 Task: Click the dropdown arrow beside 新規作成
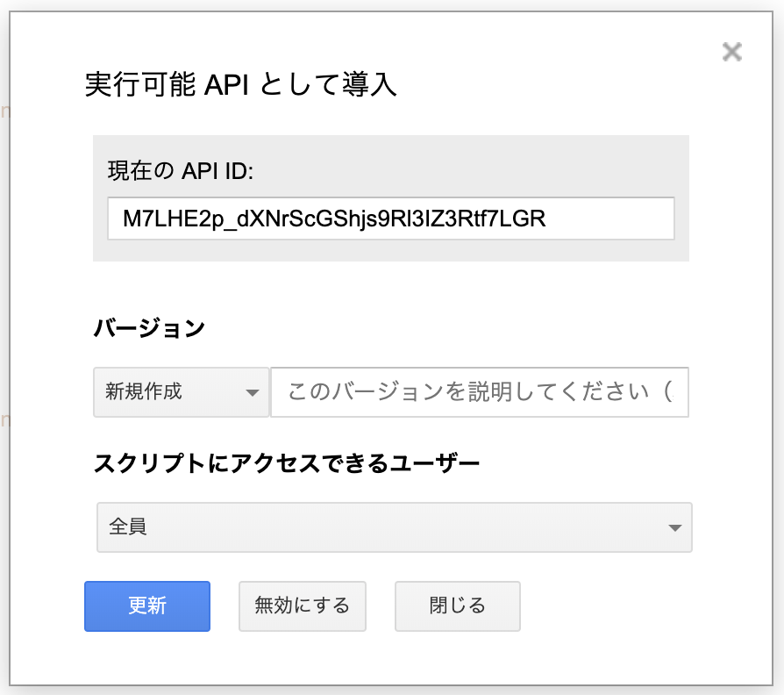[x=253, y=392]
